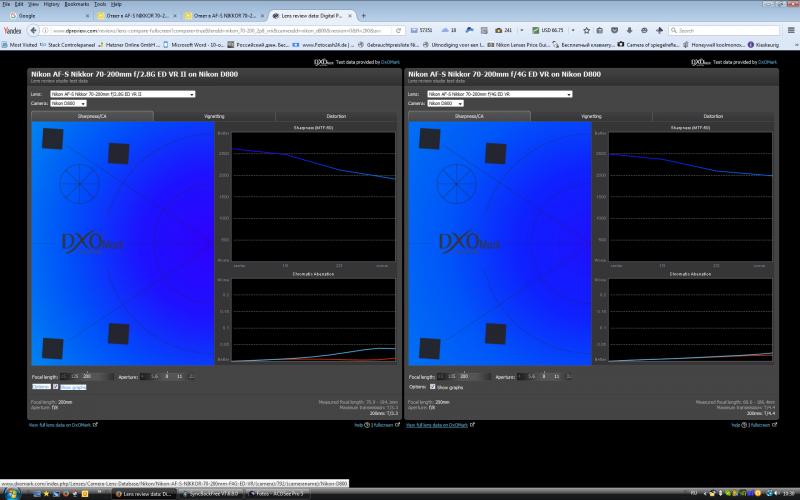Open the History menu
Viewport: 800px width, 500px height.
click(x=52, y=4)
